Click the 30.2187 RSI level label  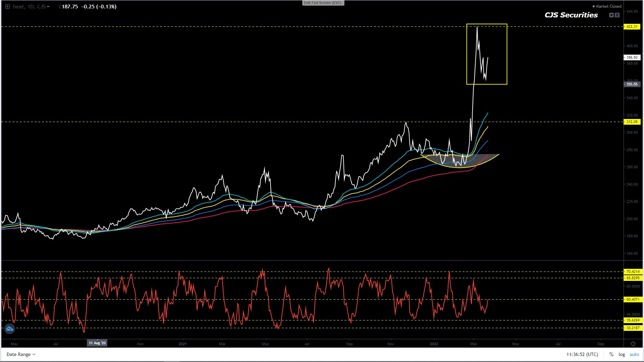tap(633, 328)
